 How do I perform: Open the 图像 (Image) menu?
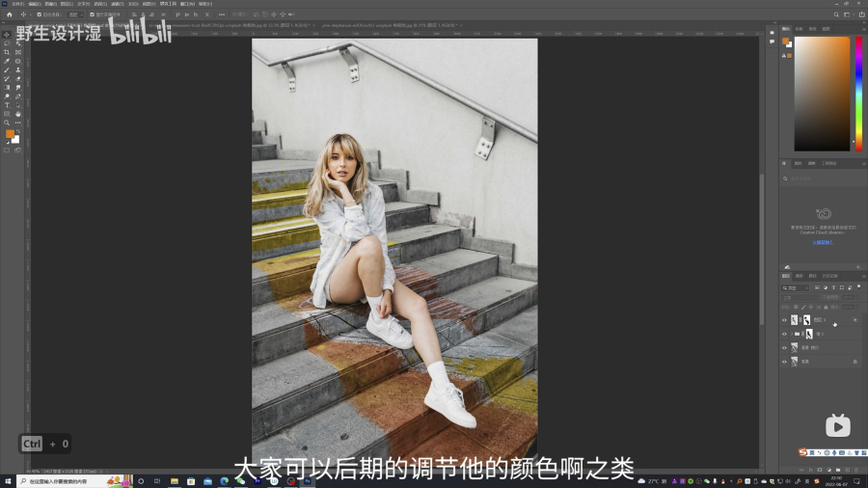coord(51,4)
